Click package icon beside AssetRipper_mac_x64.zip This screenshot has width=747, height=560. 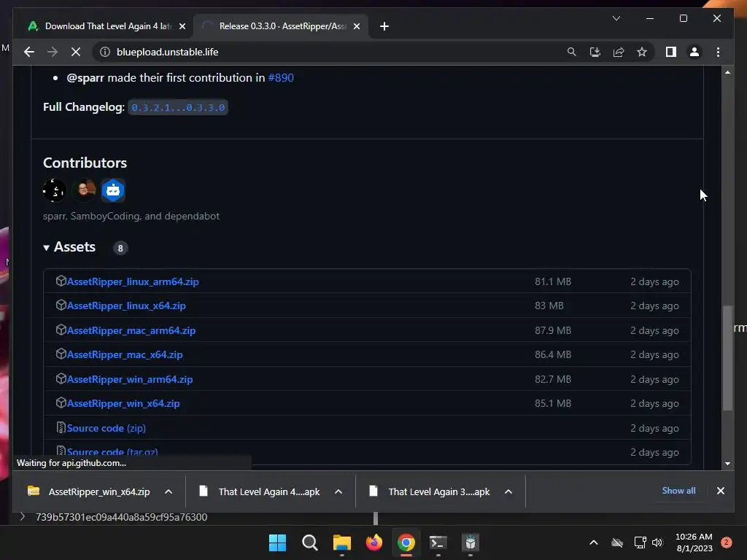point(61,354)
